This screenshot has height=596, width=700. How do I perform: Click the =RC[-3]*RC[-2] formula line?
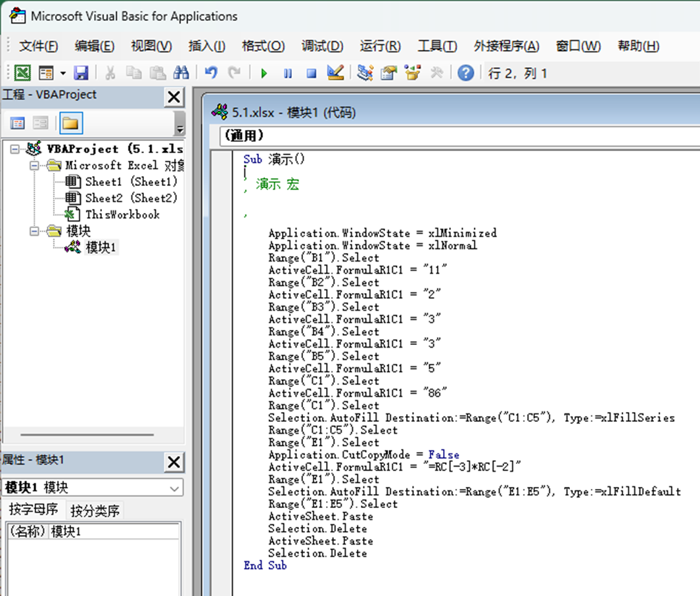point(394,467)
